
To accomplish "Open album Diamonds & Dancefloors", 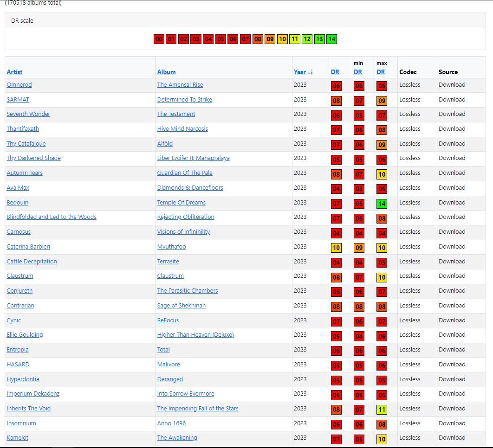I will click(x=190, y=187).
